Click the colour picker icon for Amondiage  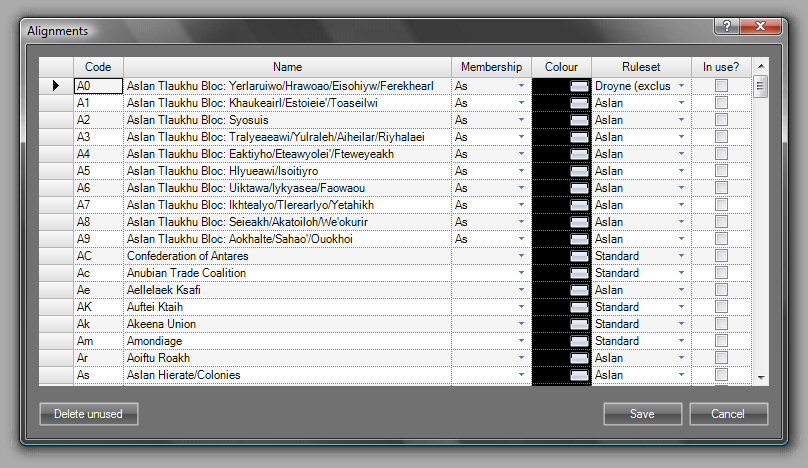click(579, 341)
